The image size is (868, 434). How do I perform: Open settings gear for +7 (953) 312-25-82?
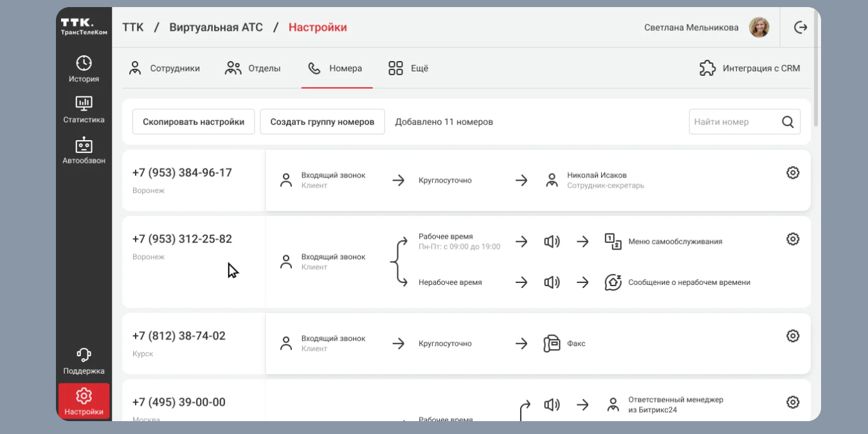pos(793,239)
